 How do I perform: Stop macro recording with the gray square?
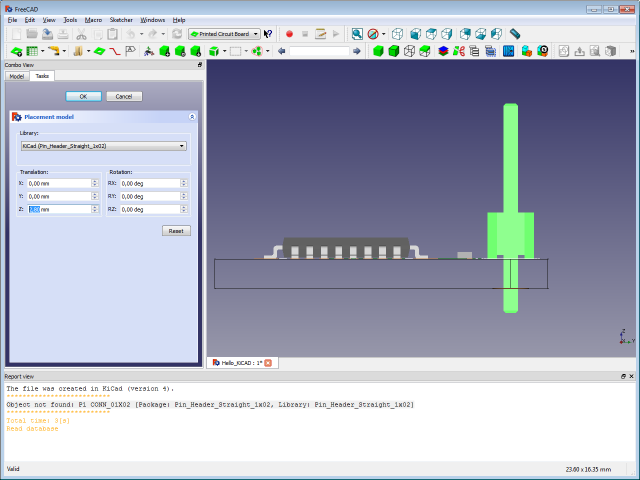[305, 34]
